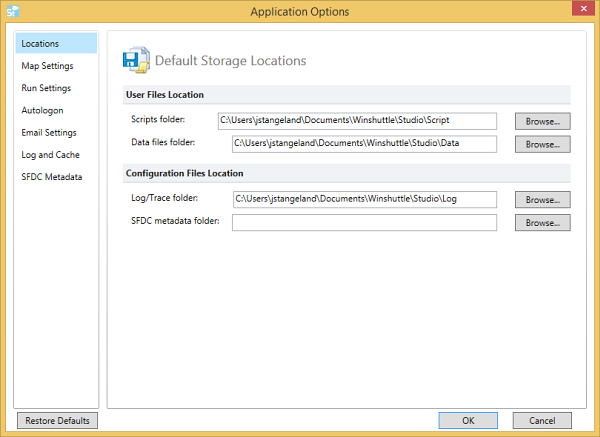Select the Locations category
The image size is (600, 437).
coord(56,43)
